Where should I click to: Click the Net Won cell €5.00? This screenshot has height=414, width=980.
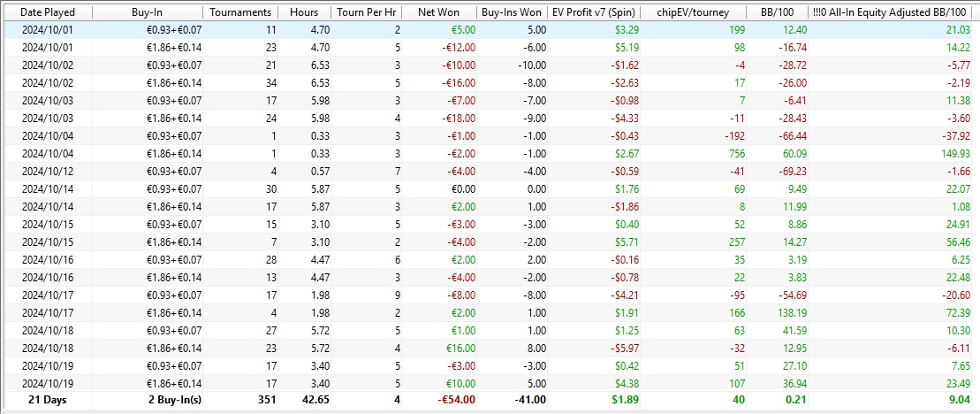(462, 30)
